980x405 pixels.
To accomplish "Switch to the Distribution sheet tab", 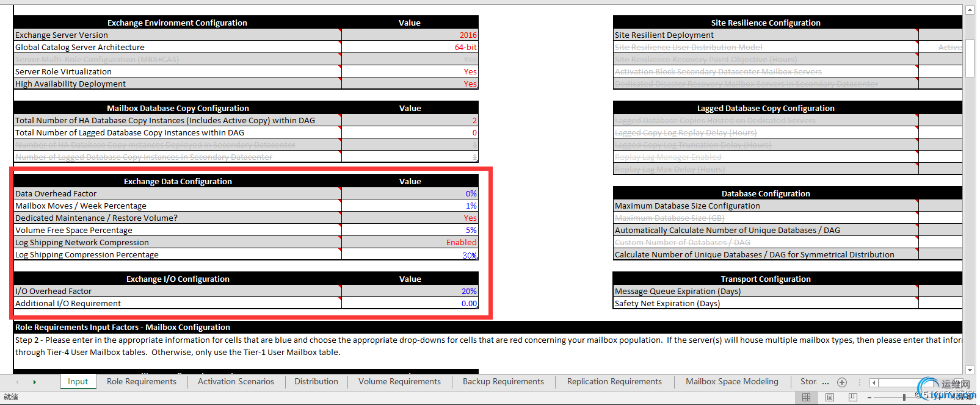I will (x=316, y=382).
